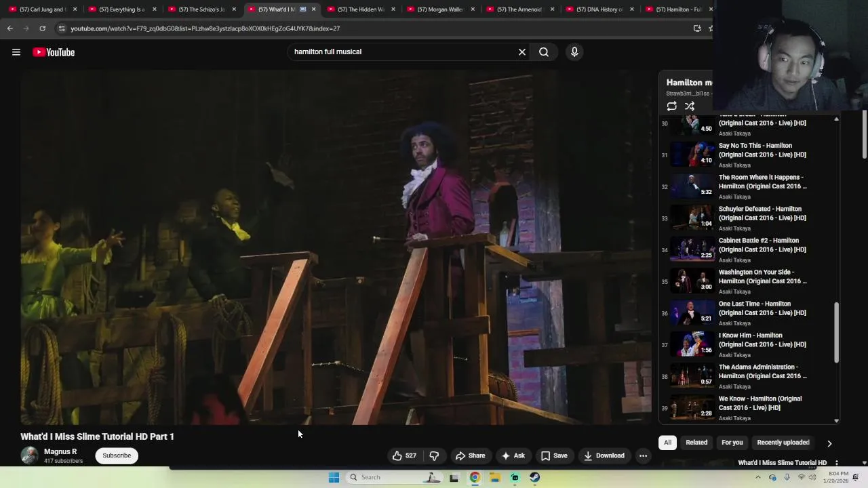
Task: Click the Windows taskbar search box
Action: (x=395, y=477)
